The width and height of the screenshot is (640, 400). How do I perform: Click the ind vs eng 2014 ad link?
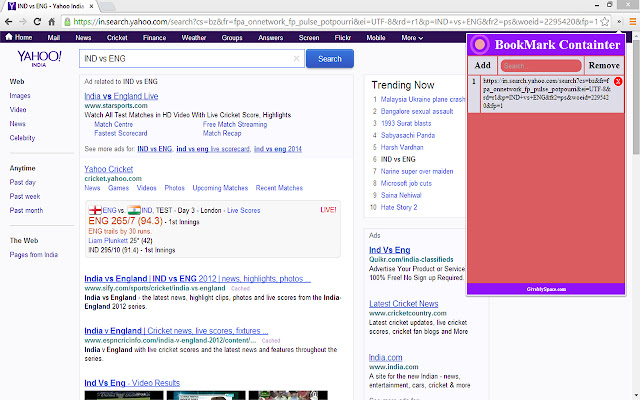pyautogui.click(x=278, y=149)
